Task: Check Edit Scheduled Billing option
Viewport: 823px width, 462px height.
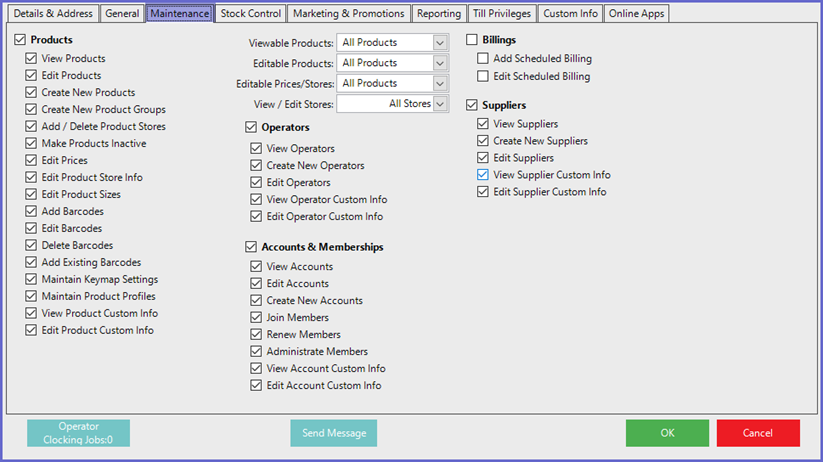Action: [484, 76]
